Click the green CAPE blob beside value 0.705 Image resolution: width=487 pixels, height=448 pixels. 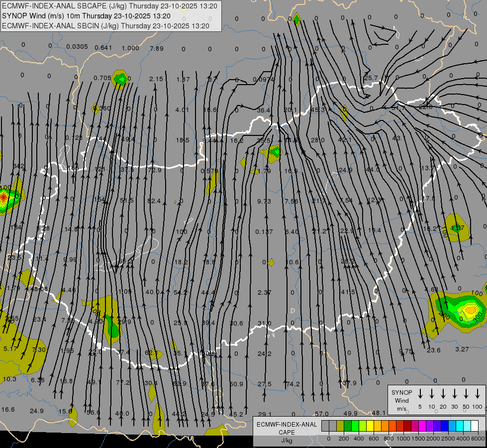pos(120,80)
